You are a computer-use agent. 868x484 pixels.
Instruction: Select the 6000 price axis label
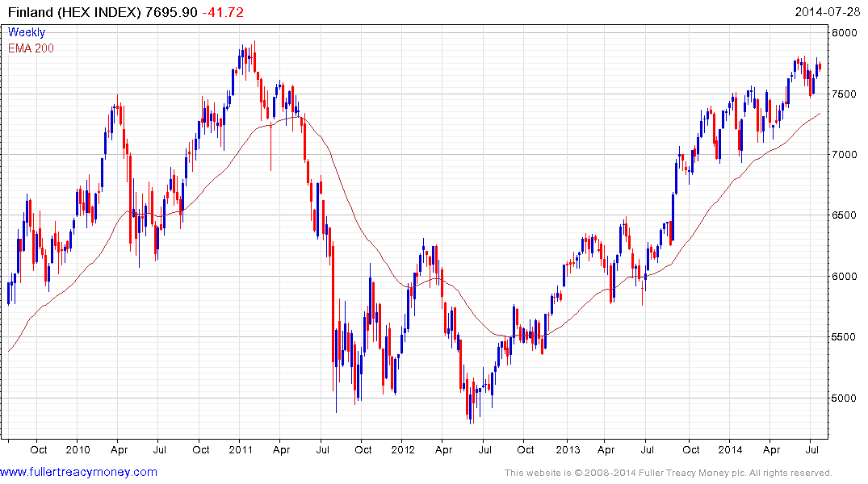point(845,276)
